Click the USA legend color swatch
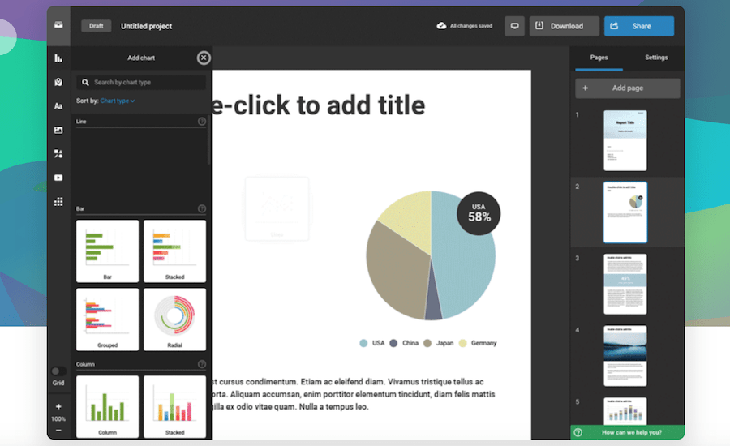 pyautogui.click(x=363, y=343)
